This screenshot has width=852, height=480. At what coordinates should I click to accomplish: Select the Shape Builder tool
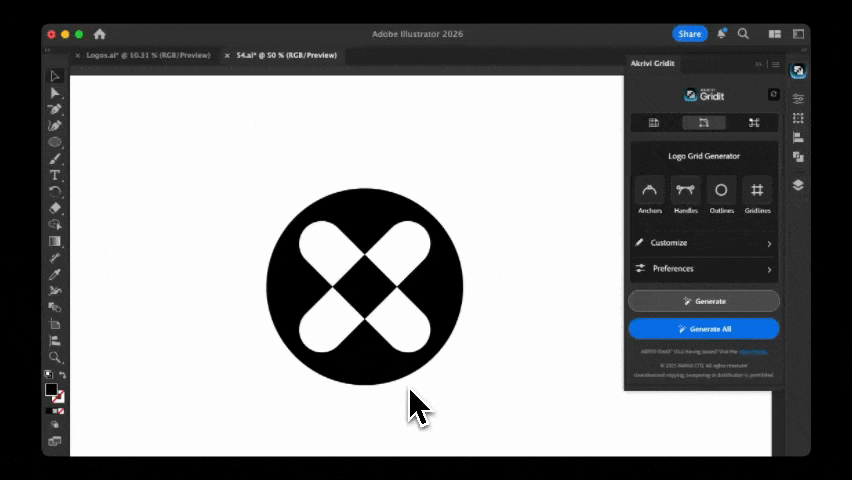(x=55, y=225)
